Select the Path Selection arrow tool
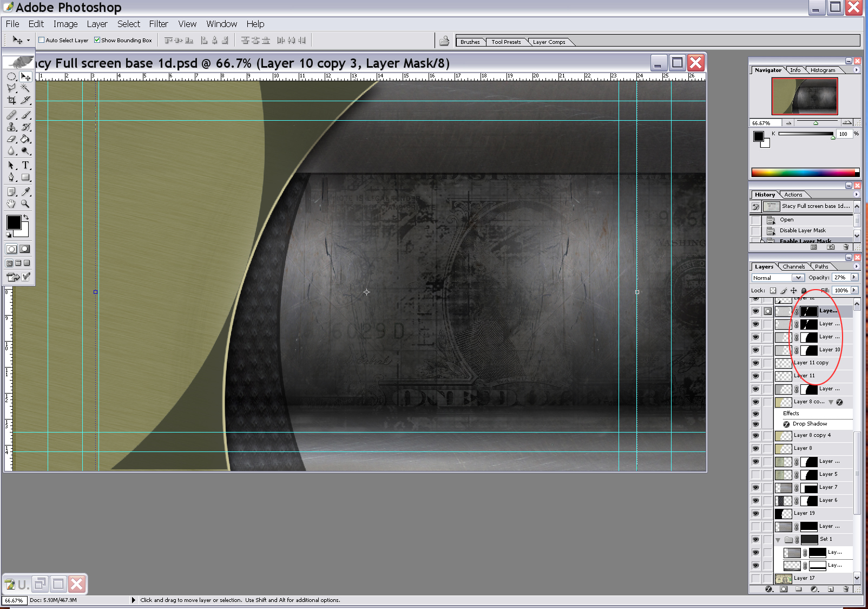The image size is (868, 609). click(x=11, y=165)
